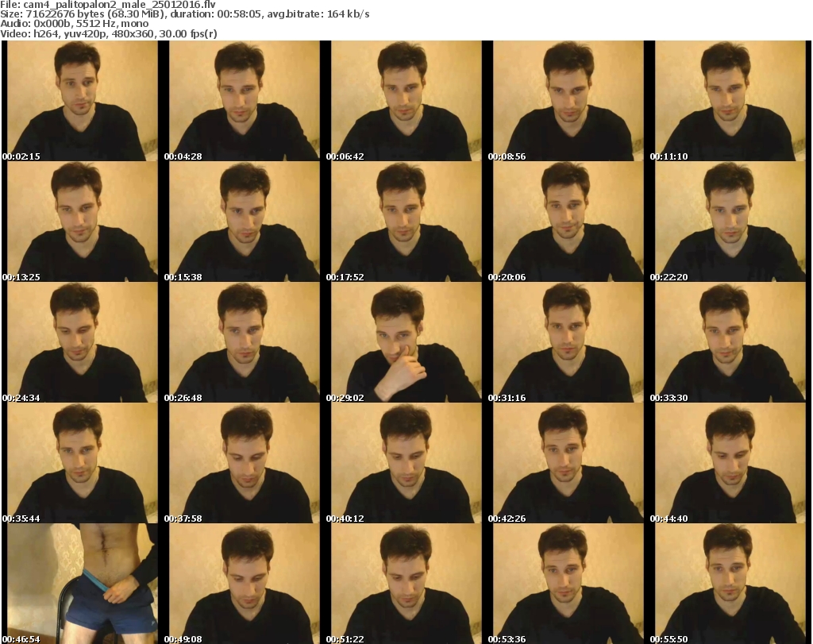813x644 pixels.
Task: Click the 'Size: 71622676 bytes' line
Action: 184,14
